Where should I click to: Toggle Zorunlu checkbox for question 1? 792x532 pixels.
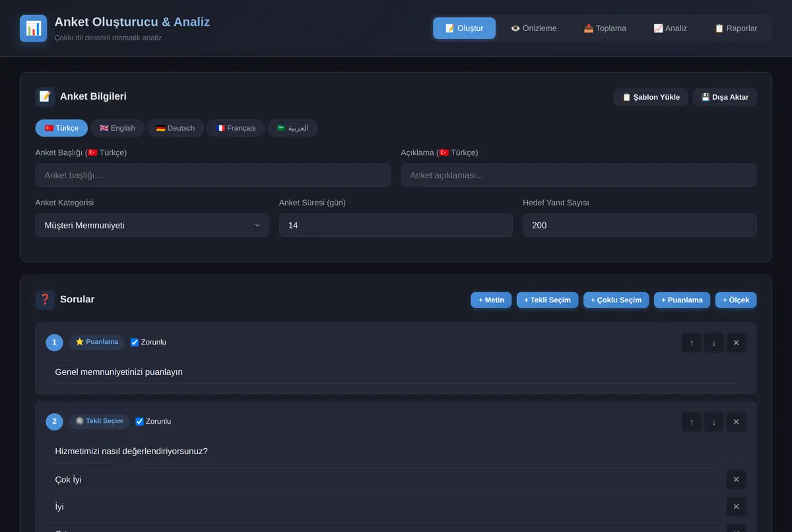(135, 343)
